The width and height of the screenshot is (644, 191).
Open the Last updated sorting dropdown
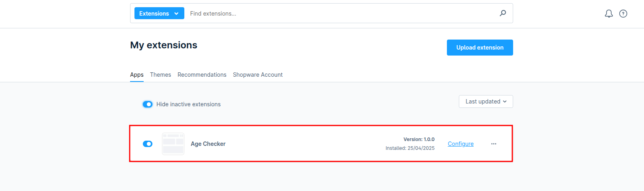click(486, 101)
